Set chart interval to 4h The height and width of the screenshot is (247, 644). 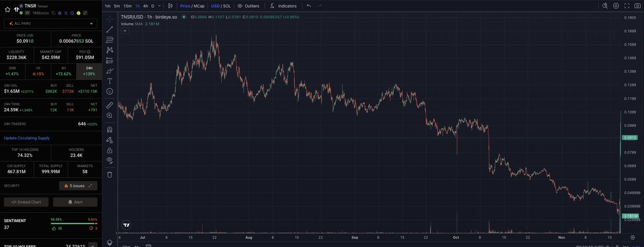point(146,6)
